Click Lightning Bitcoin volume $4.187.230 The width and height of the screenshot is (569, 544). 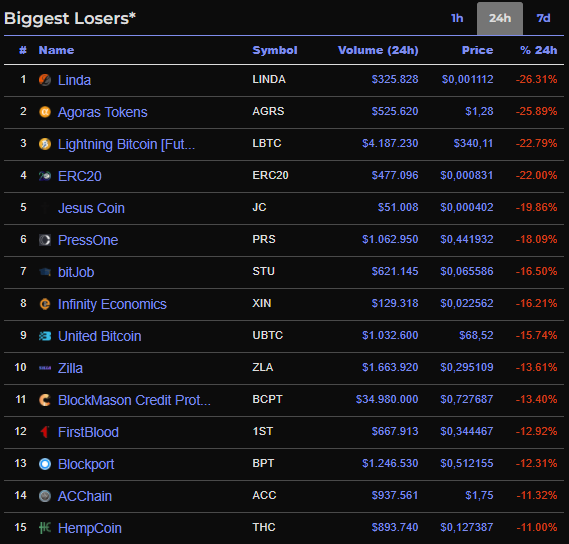(x=390, y=143)
